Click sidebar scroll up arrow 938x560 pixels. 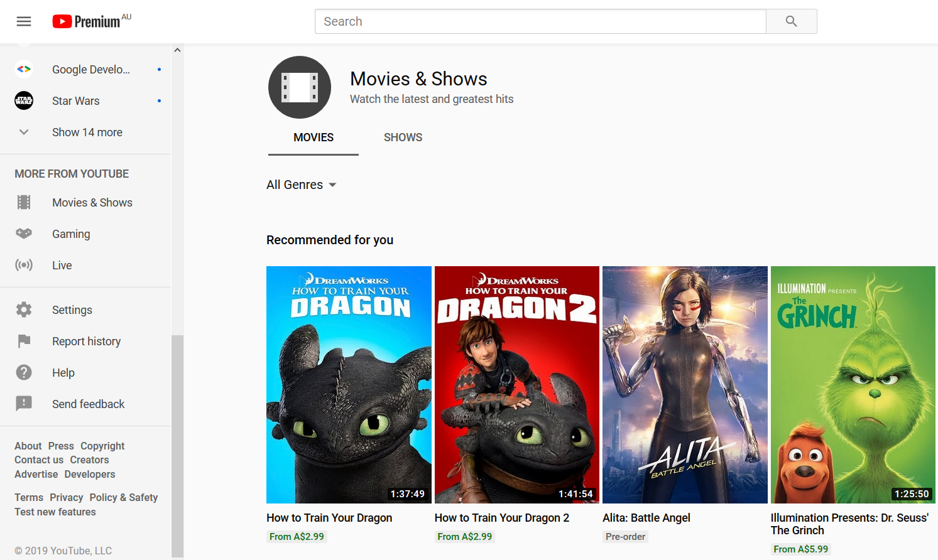tap(177, 50)
